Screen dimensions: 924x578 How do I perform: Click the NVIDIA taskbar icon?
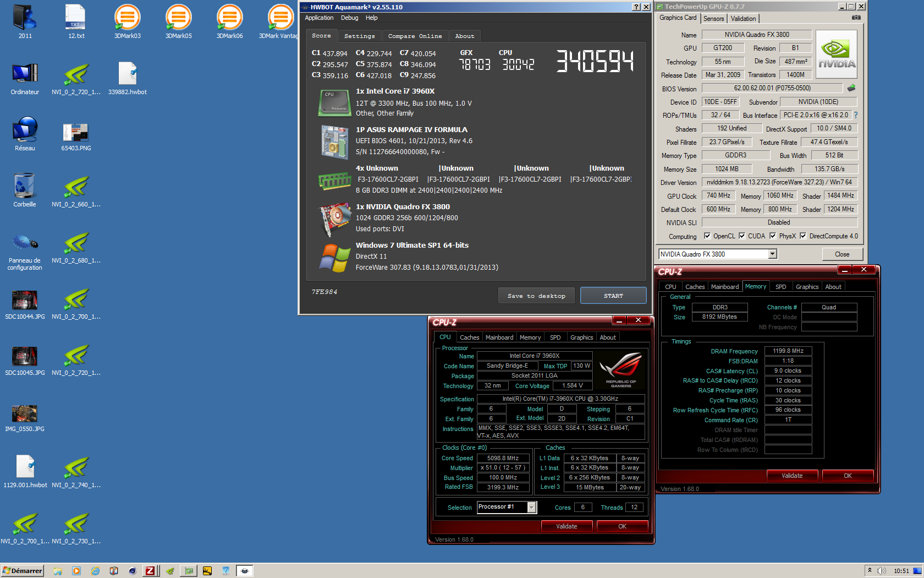[x=170, y=571]
